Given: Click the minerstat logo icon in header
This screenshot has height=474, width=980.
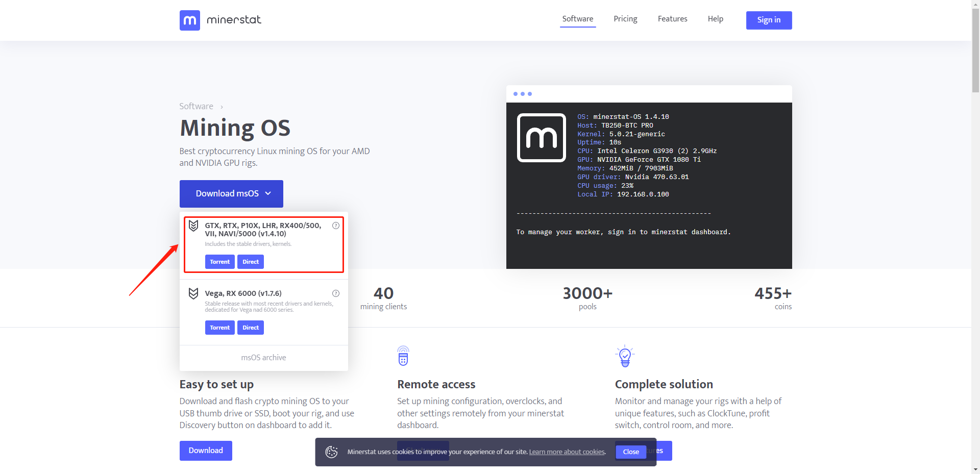Looking at the screenshot, I should click(189, 20).
